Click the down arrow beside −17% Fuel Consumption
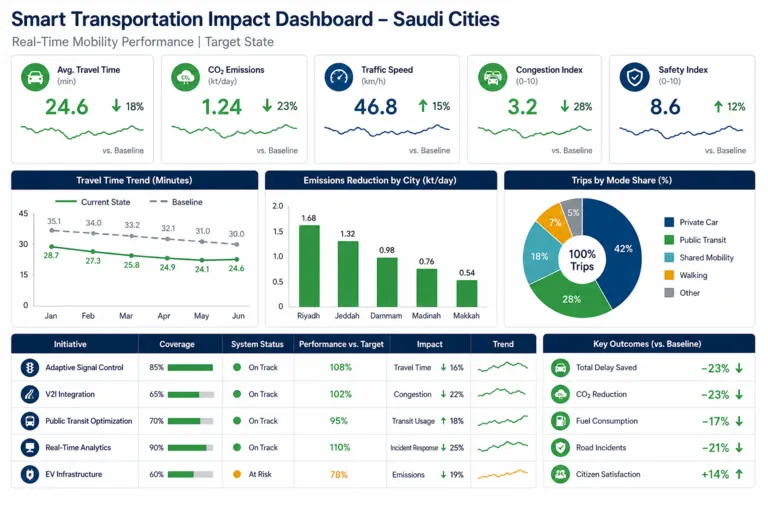 [x=739, y=421]
